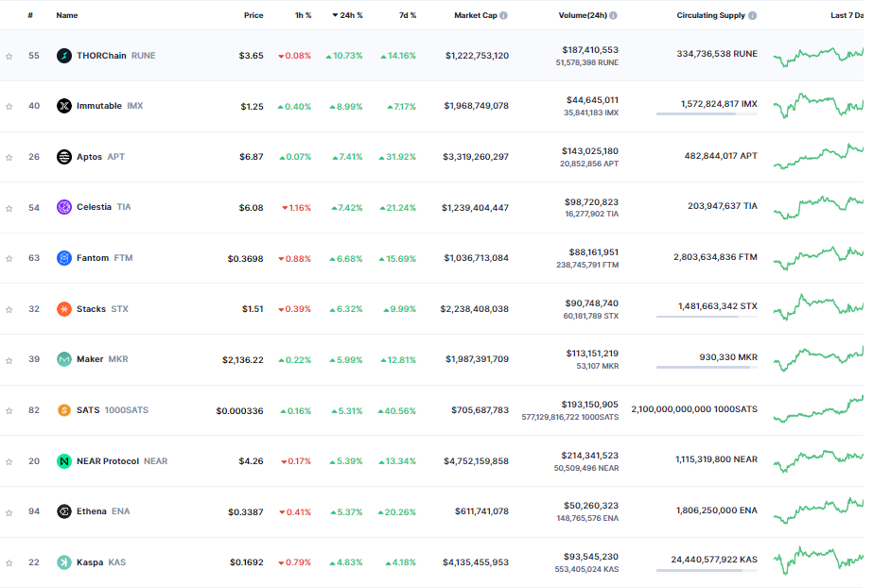The width and height of the screenshot is (873, 588).
Task: Sort by the 24h % column
Action: point(347,15)
